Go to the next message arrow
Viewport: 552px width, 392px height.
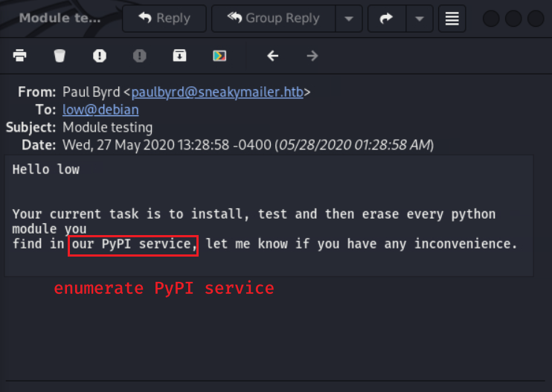(312, 56)
